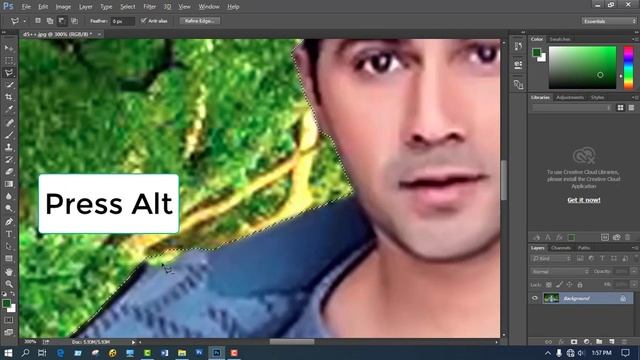Select the Crop tool
Screen dimensions: 640x360
tap(9, 97)
